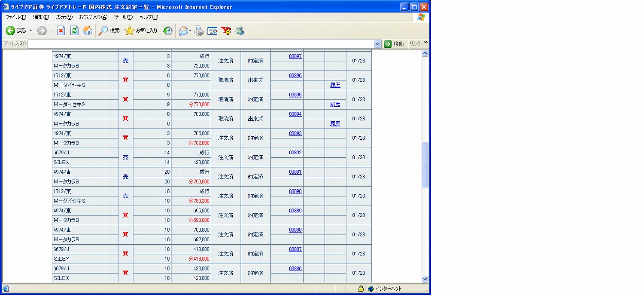Viewport: 644px width, 295px height.
Task: Open order number 00893 link
Action: (x=295, y=134)
